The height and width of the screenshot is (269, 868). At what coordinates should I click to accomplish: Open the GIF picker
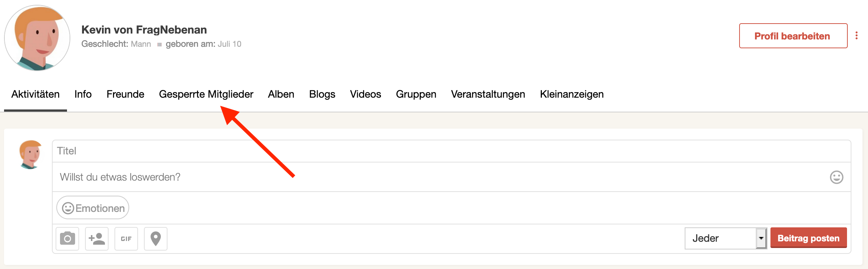coord(126,239)
